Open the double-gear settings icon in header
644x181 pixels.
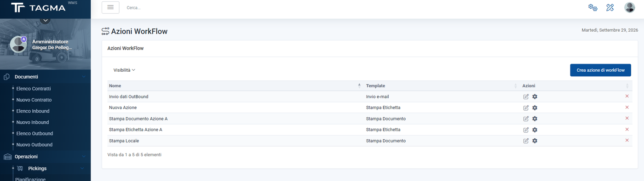(593, 7)
